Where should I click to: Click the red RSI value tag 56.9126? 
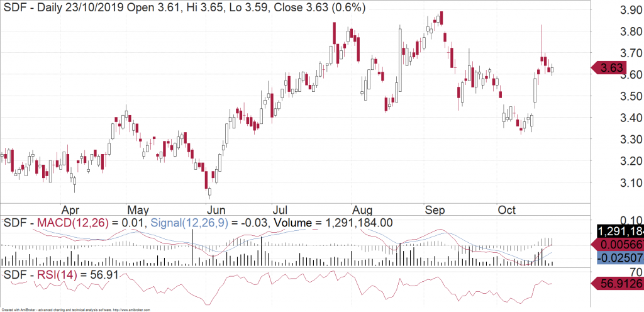618,284
